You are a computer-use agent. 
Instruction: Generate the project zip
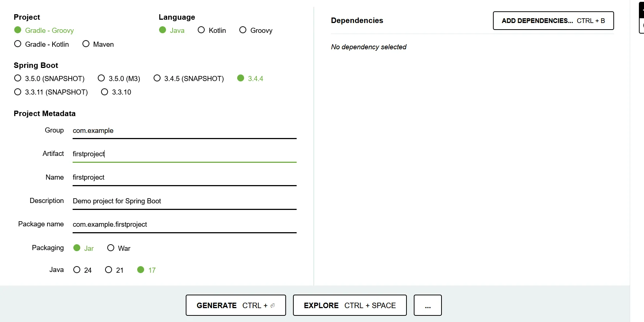(236, 305)
